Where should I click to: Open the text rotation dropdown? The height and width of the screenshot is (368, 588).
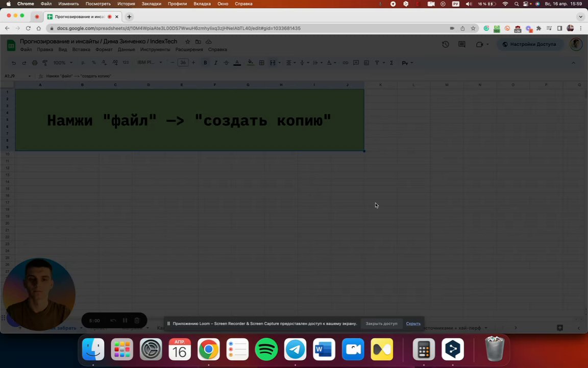click(331, 63)
